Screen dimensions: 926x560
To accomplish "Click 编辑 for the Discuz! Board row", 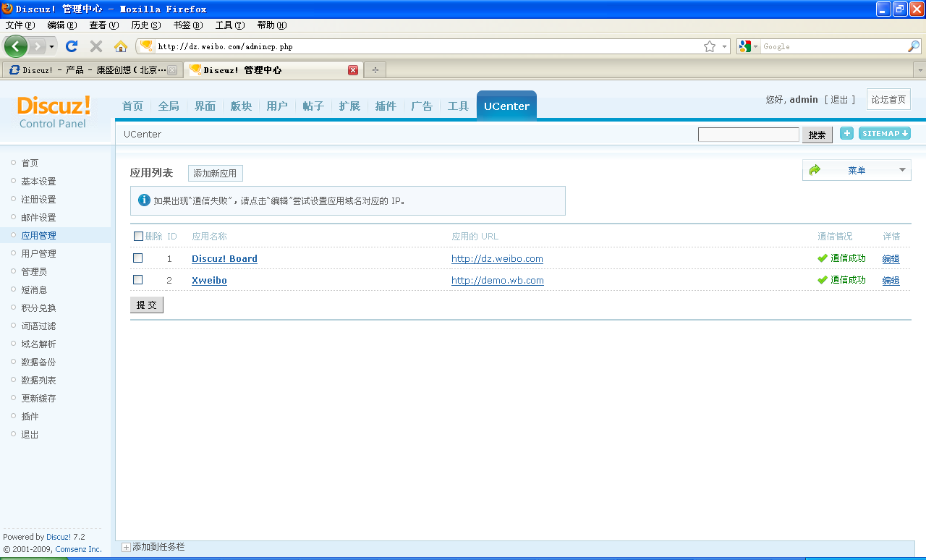I will 891,259.
